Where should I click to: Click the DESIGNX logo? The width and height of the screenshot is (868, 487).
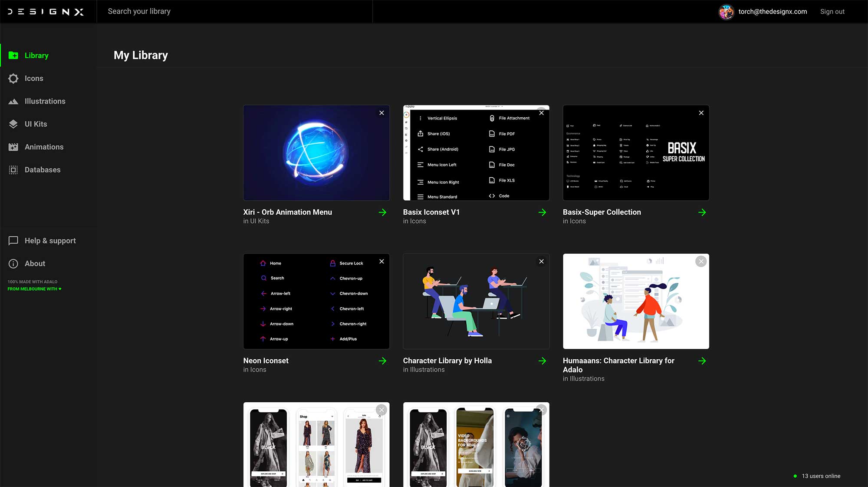coord(46,12)
